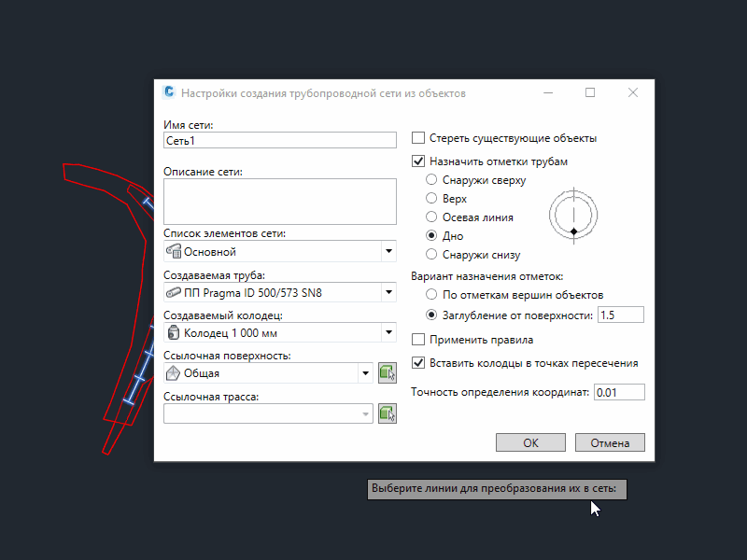Pick reference surface from drawing icon
Screen dimensions: 747x560
click(x=388, y=373)
